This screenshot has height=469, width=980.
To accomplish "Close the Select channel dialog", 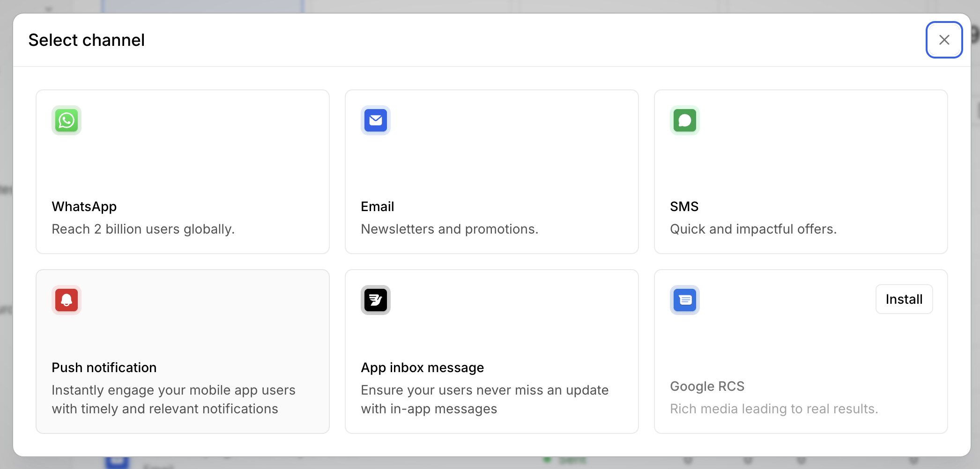I will pyautogui.click(x=944, y=40).
